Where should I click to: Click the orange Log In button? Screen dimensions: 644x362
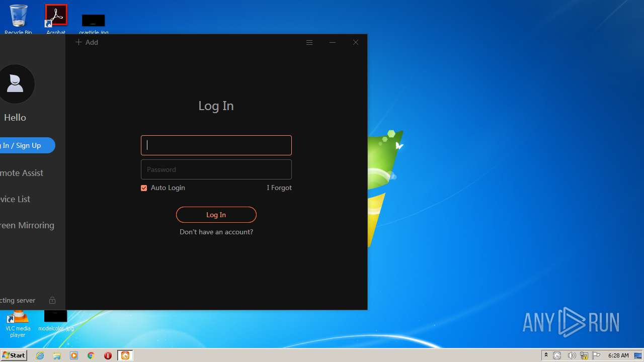[216, 215]
